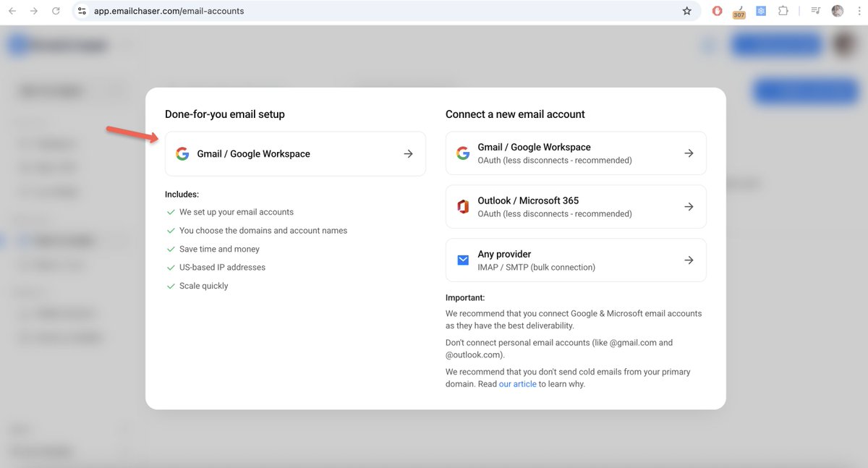Open the 'our article' link

pyautogui.click(x=518, y=384)
